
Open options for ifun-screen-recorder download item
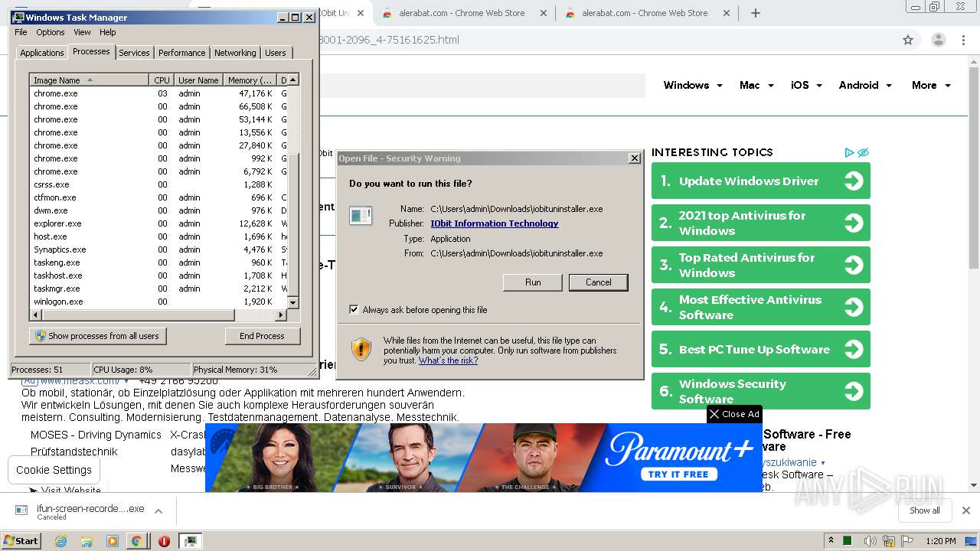[x=158, y=510]
